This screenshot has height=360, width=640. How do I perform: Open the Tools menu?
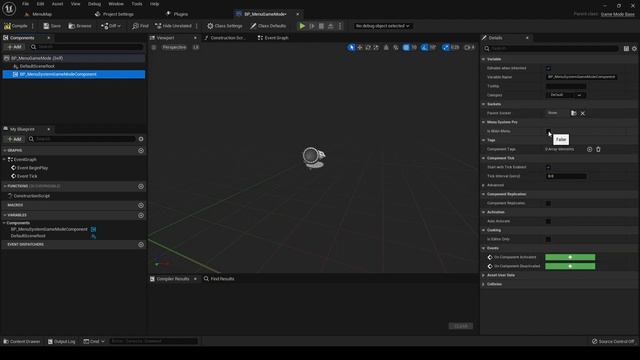coord(137,4)
